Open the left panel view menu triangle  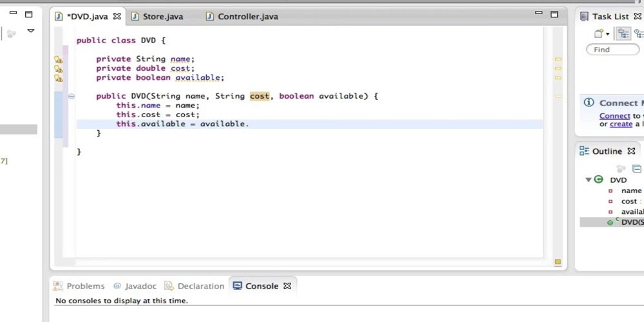click(x=30, y=31)
